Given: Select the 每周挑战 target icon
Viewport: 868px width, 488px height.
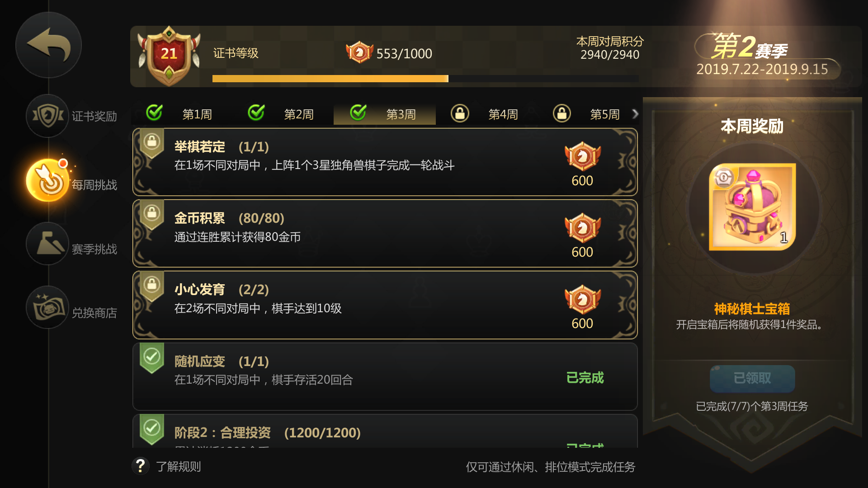Looking at the screenshot, I should pos(47,180).
